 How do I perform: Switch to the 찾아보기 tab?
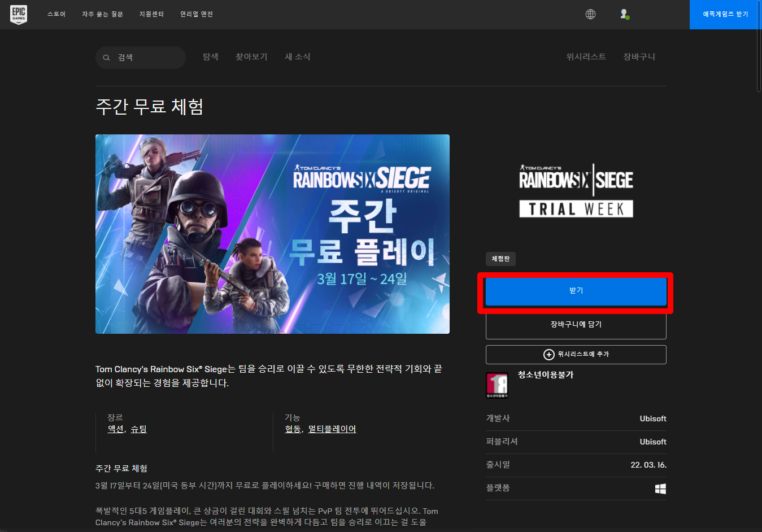(x=251, y=57)
